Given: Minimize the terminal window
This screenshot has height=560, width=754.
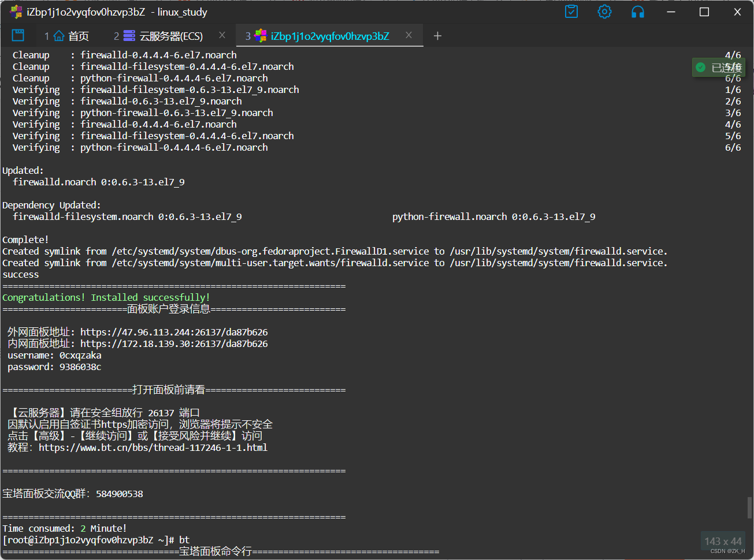Looking at the screenshot, I should coord(671,12).
